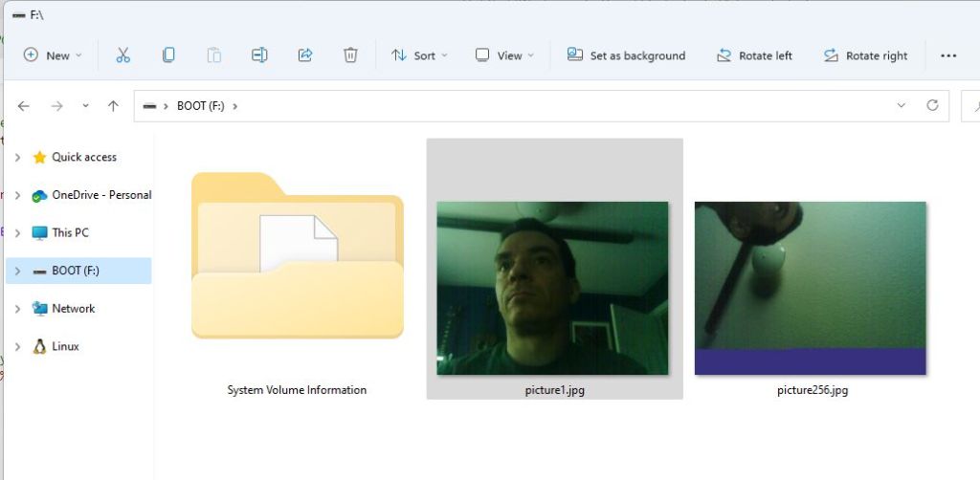Screen dimensions: 980x480
Task: Click the Rename icon in toolbar
Action: pos(259,55)
